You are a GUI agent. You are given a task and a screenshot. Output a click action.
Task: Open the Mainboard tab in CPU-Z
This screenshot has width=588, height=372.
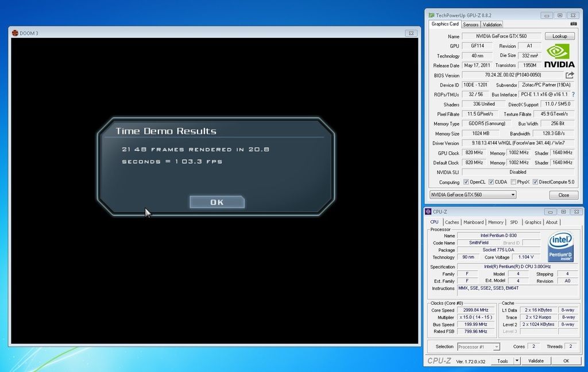coord(473,223)
